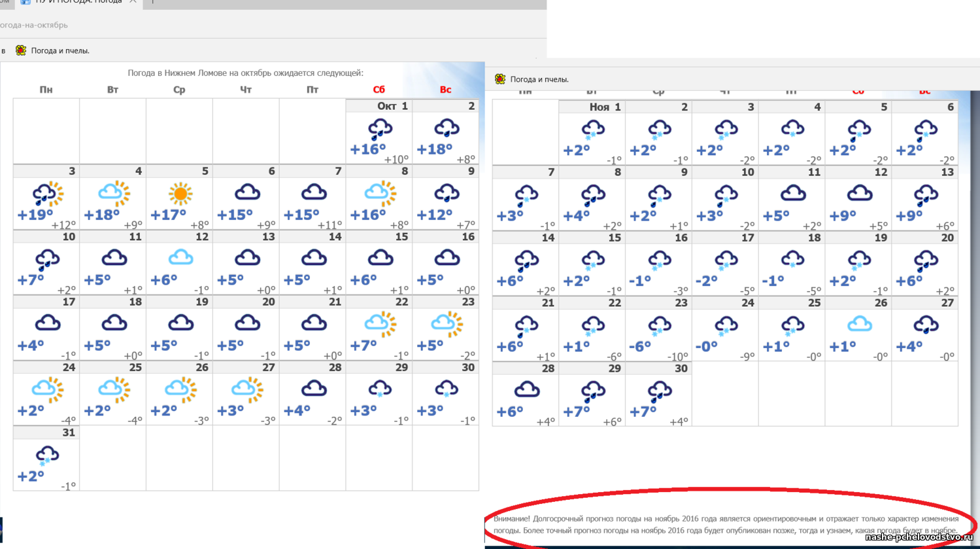Click the November 1 sleet cloud icon
The height and width of the screenshot is (549, 980).
pyautogui.click(x=594, y=130)
